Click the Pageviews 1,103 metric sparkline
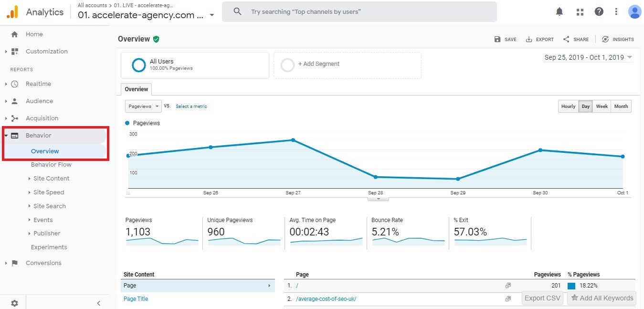644x309 pixels. (x=162, y=241)
